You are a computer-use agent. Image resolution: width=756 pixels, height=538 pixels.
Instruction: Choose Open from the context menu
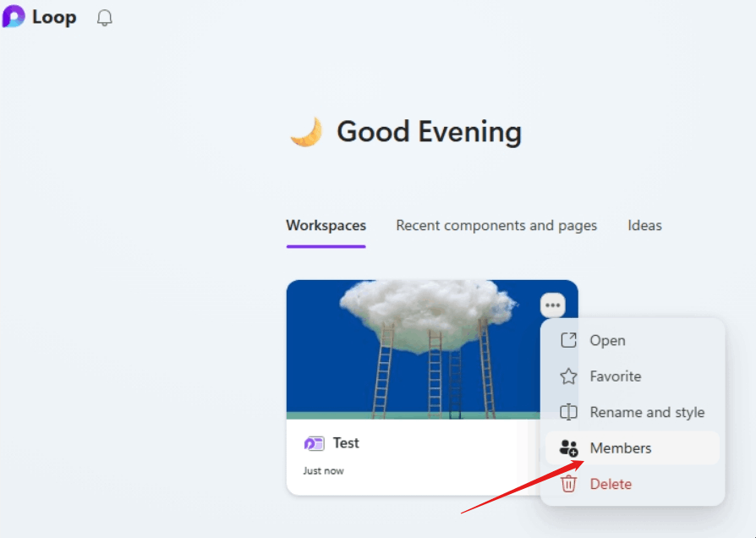pos(632,340)
